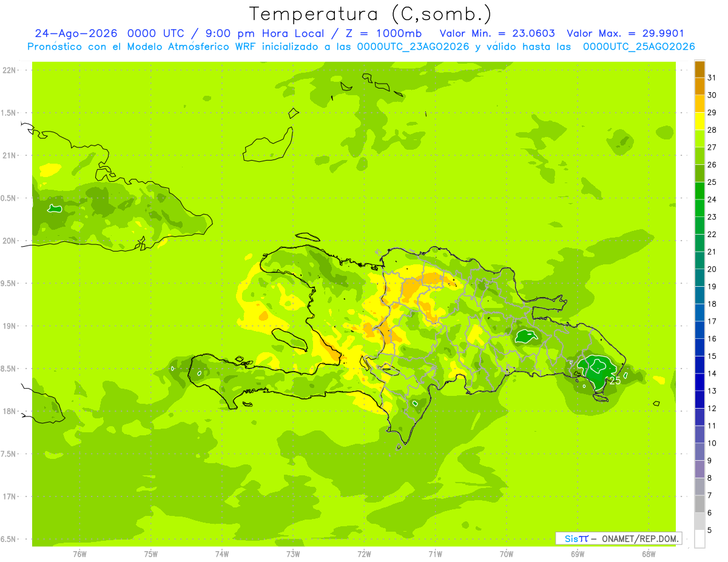Click the legend value label '20'
This screenshot has width=728, height=562.
(x=712, y=269)
